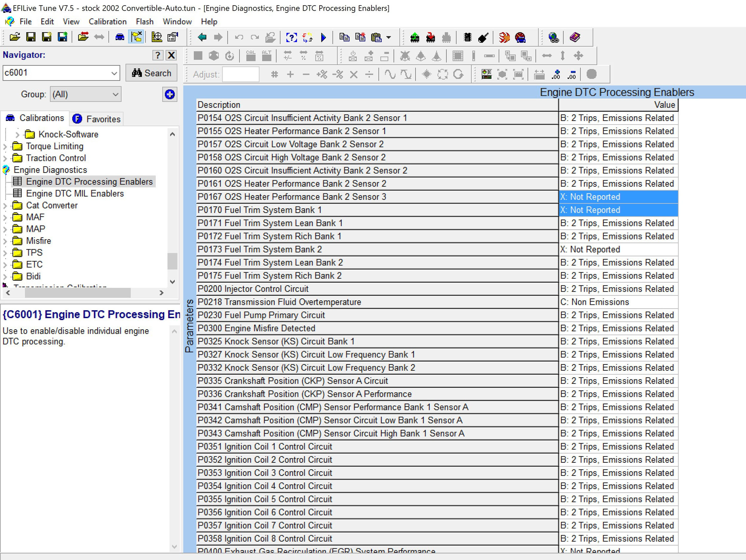This screenshot has height=560, width=746.
Task: Click the black chip icon
Action: pyautogui.click(x=467, y=37)
